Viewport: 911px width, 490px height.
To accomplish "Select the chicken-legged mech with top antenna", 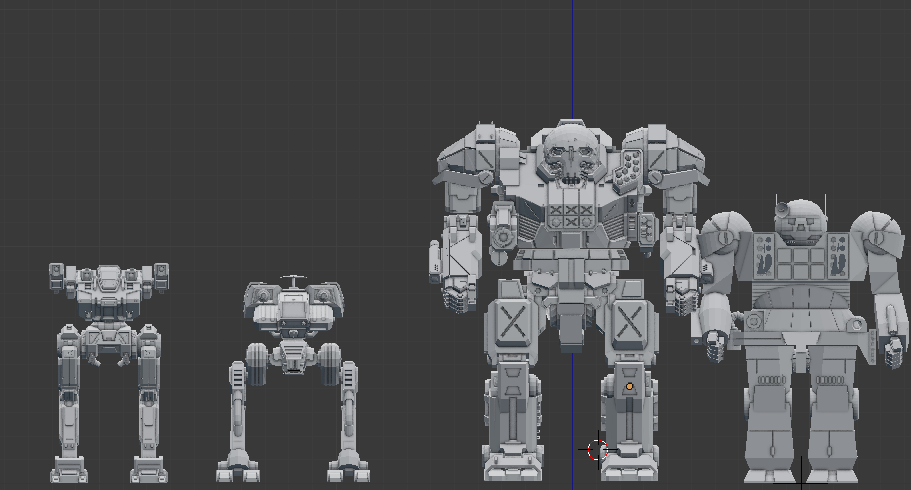I will click(x=293, y=378).
